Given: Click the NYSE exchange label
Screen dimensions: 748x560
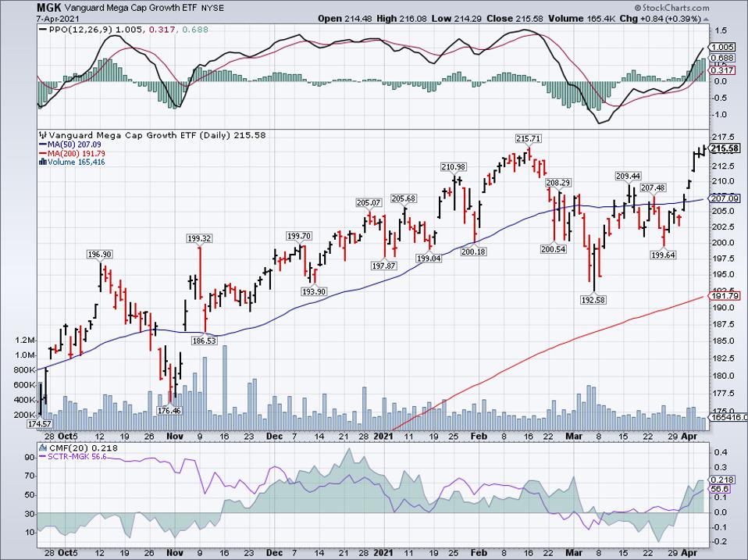Looking at the screenshot, I should (213, 8).
